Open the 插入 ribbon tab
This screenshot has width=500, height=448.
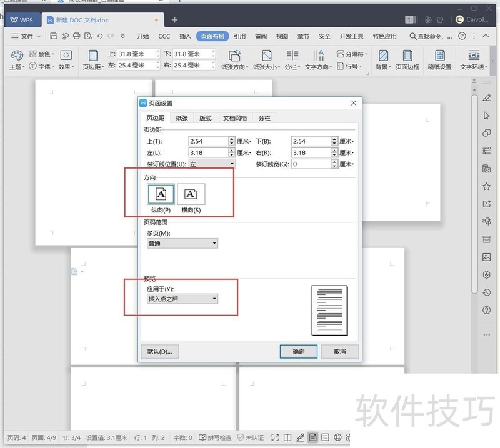(x=185, y=36)
